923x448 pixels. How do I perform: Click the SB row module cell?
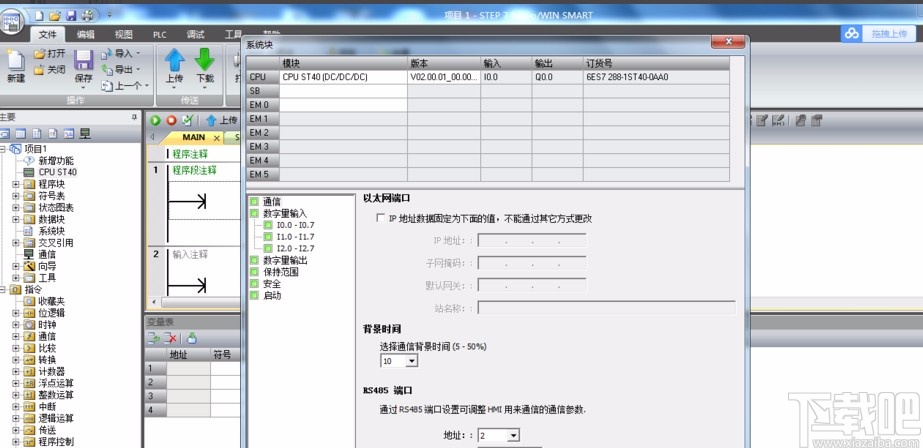coord(343,91)
